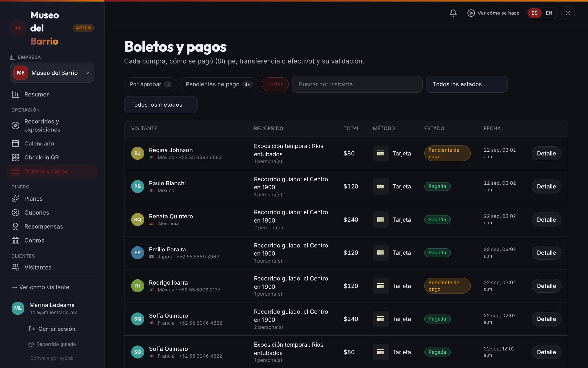The width and height of the screenshot is (588, 368).
Task: Click Ver como visitante link
Action: coord(40,287)
